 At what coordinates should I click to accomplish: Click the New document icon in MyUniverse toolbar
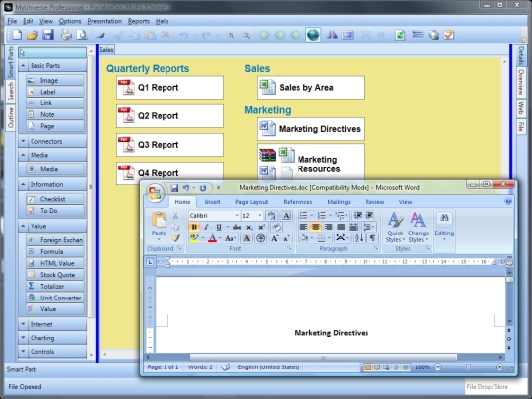tap(17, 34)
